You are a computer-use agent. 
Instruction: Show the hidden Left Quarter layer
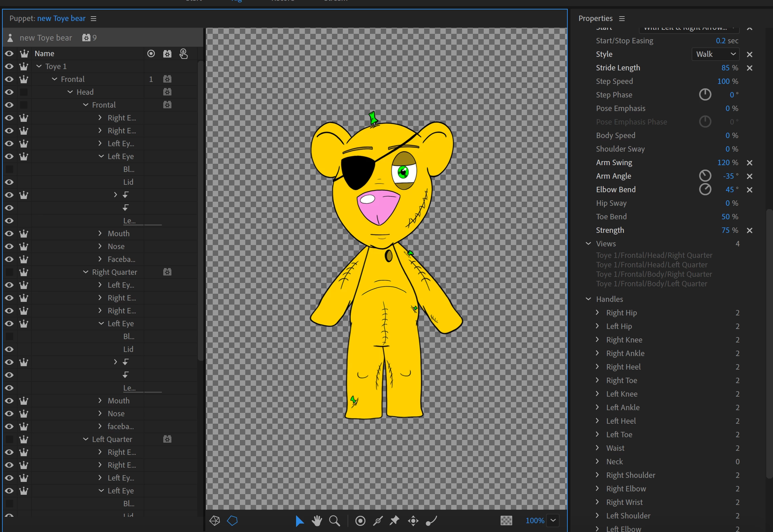click(9, 439)
